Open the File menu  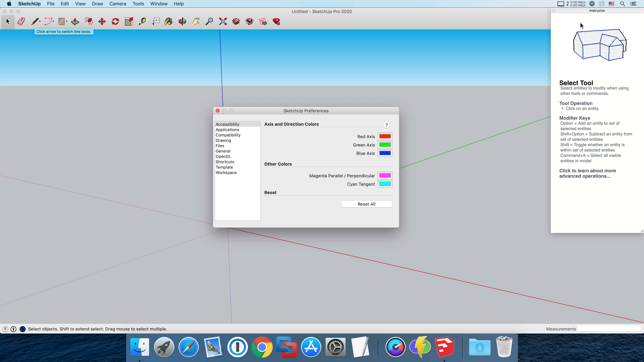(51, 4)
